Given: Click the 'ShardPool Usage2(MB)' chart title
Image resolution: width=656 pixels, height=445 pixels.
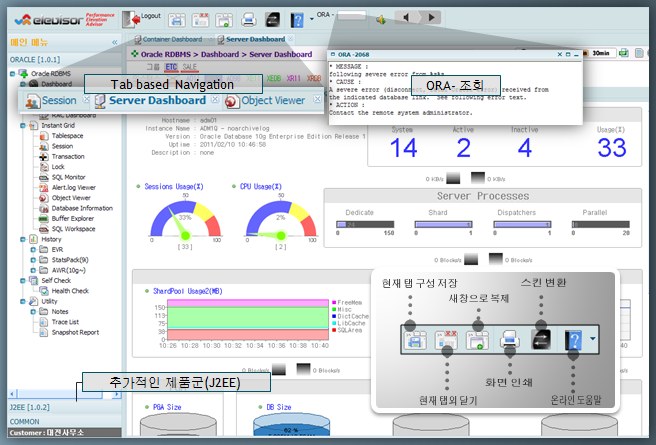Looking at the screenshot, I should click(x=187, y=291).
